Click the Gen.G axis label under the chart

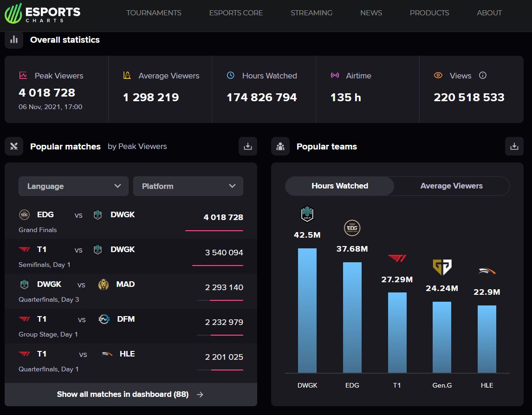[x=442, y=385]
